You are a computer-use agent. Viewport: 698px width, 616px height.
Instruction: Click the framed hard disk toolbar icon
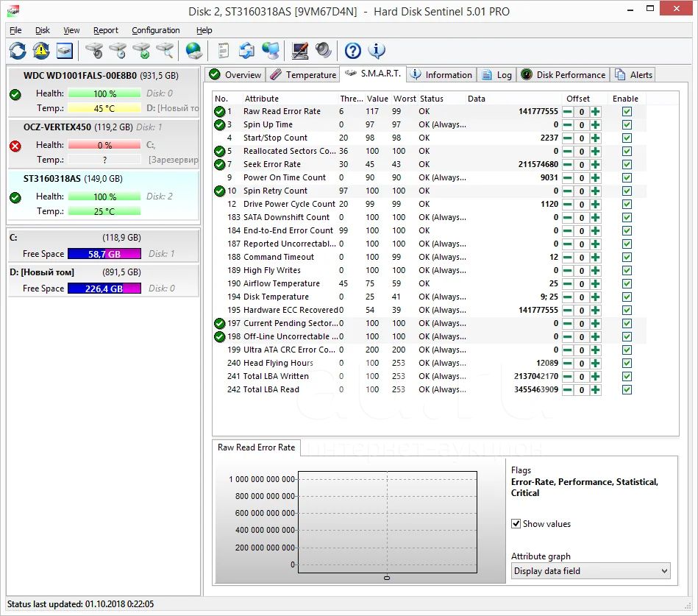point(65,50)
